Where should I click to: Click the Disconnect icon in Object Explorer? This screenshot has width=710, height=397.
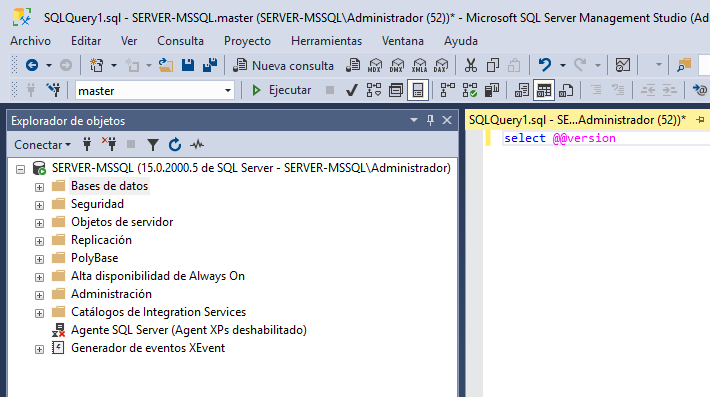click(x=109, y=144)
